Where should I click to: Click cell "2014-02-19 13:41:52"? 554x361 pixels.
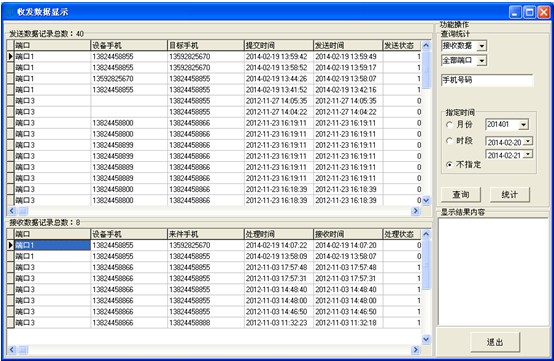coord(279,89)
